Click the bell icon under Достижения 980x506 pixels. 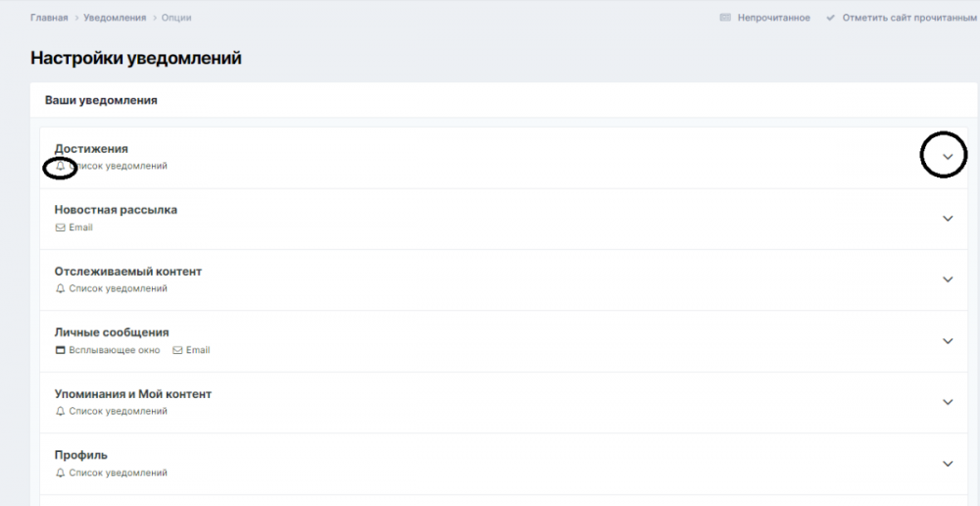(60, 167)
